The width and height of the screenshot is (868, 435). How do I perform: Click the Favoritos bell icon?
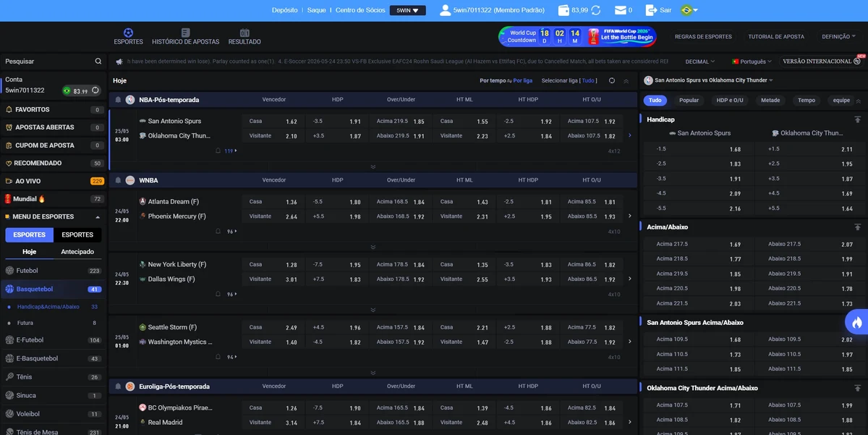[x=9, y=109]
